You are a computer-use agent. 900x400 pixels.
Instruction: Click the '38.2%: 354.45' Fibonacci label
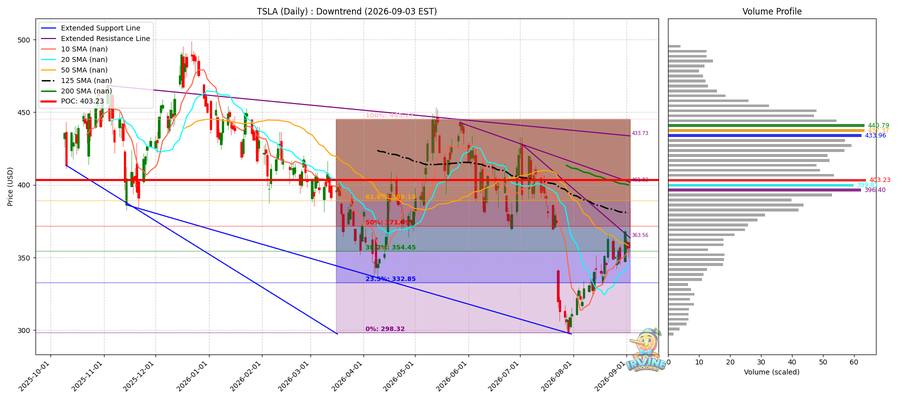pos(390,247)
